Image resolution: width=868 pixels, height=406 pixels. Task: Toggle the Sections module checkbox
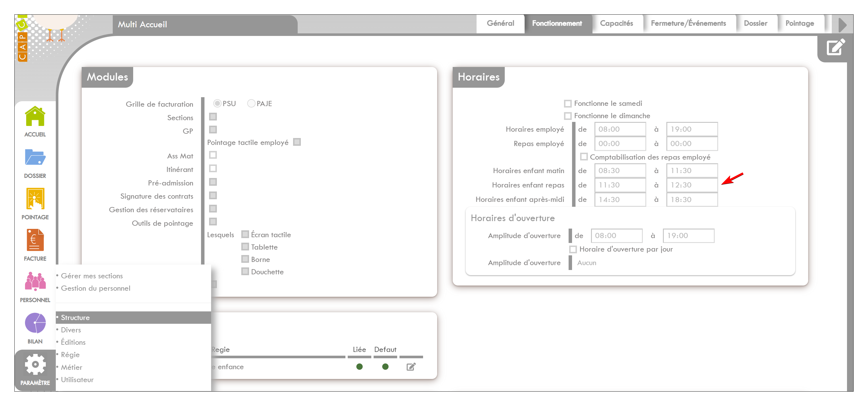[213, 116]
